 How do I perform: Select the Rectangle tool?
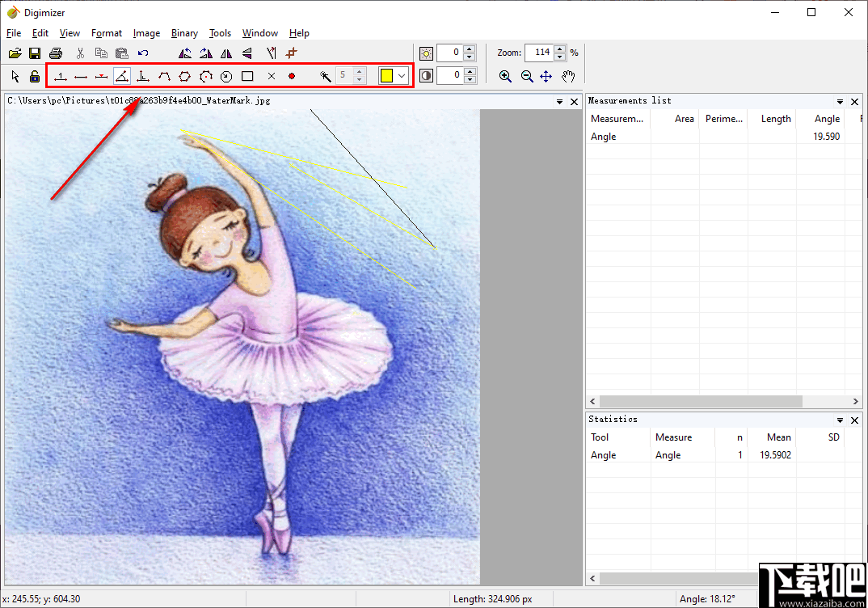click(x=247, y=76)
